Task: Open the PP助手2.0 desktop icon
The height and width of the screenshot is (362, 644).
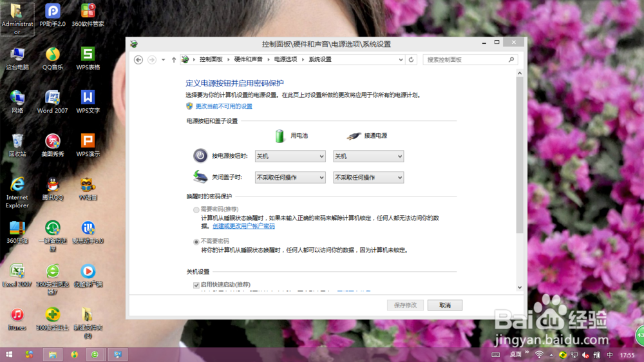Action: pyautogui.click(x=53, y=15)
